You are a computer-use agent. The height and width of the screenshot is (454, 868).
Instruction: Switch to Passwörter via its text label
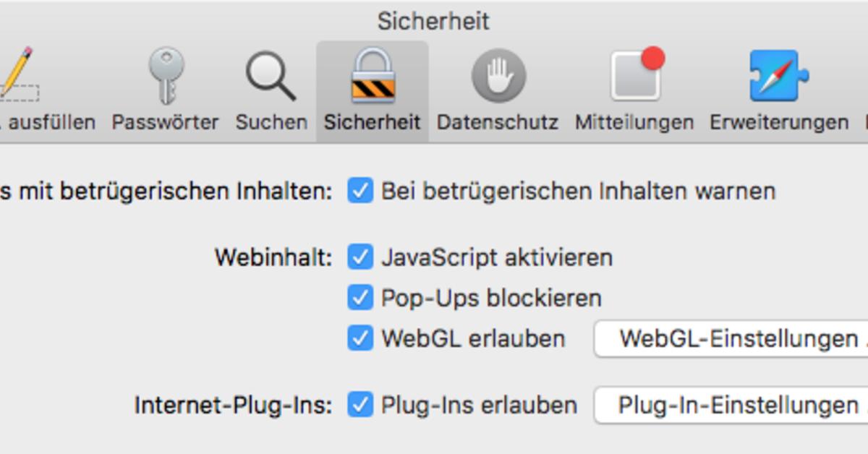pos(165,122)
